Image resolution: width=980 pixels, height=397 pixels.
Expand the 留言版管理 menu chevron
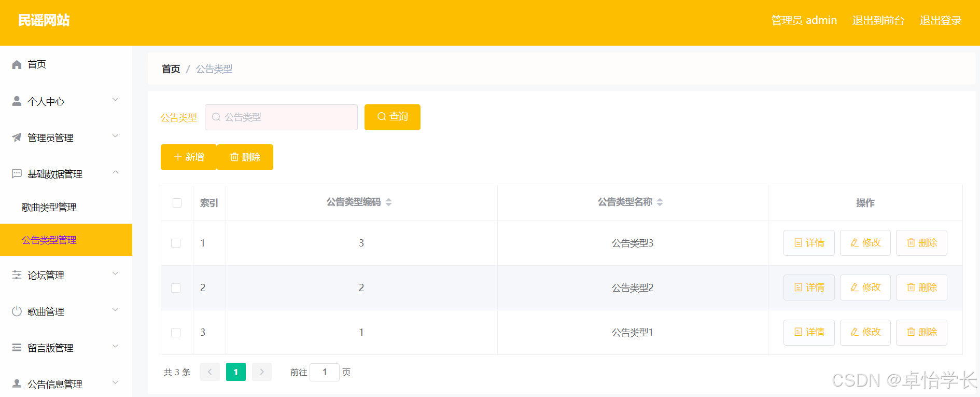(116, 346)
